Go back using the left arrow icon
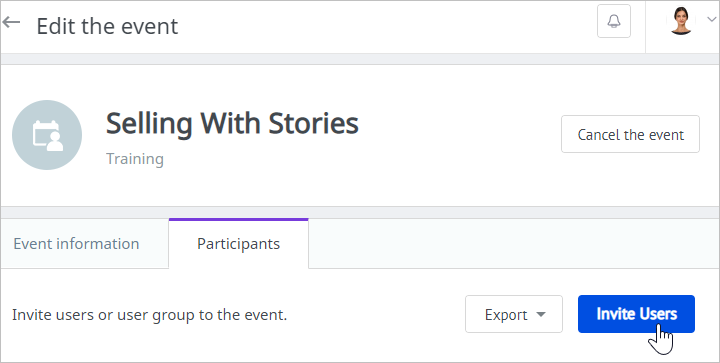Screen dimensions: 720x363 [x=11, y=22]
